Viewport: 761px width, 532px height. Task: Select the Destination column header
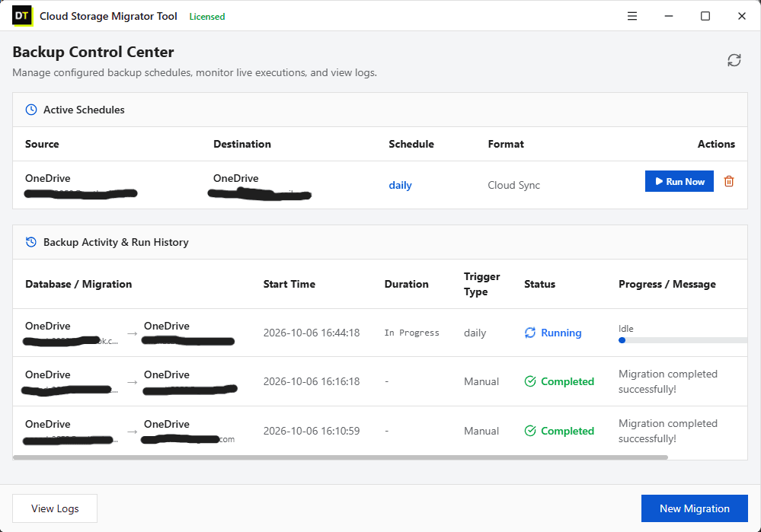click(x=242, y=144)
